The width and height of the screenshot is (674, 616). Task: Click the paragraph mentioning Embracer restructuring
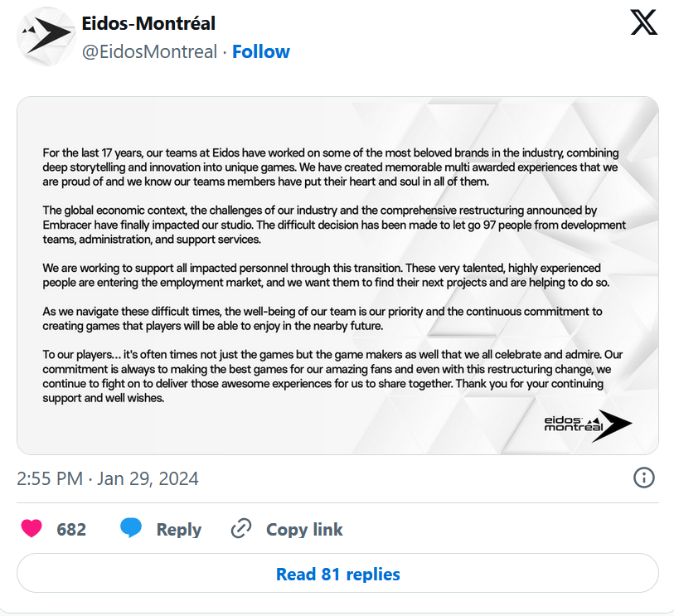click(334, 225)
